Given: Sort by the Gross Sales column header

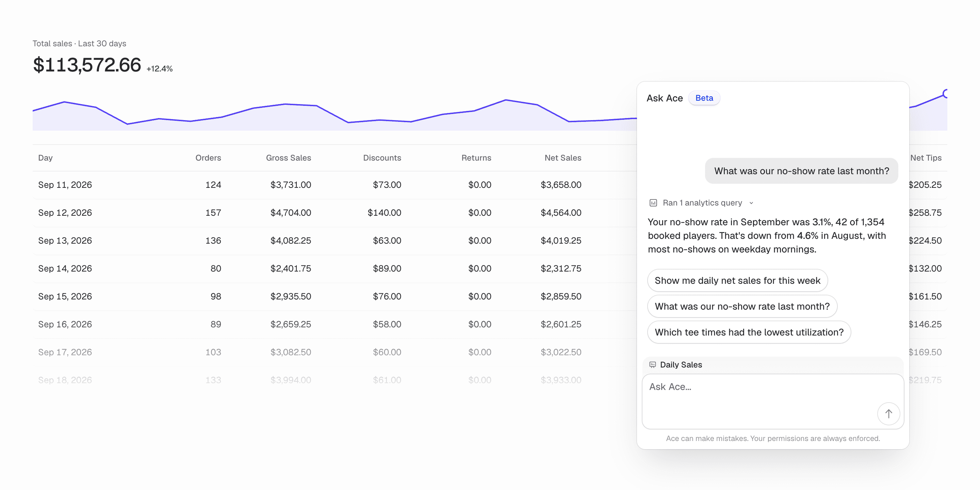Looking at the screenshot, I should coord(288,158).
